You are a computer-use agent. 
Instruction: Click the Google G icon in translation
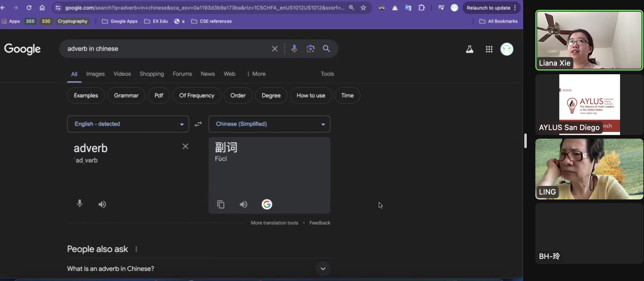point(267,204)
